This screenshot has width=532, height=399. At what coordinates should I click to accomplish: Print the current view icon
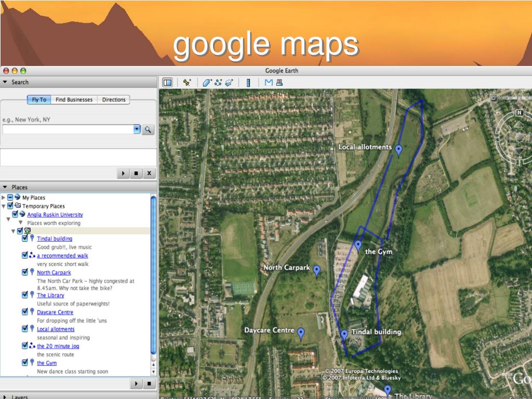pos(280,82)
